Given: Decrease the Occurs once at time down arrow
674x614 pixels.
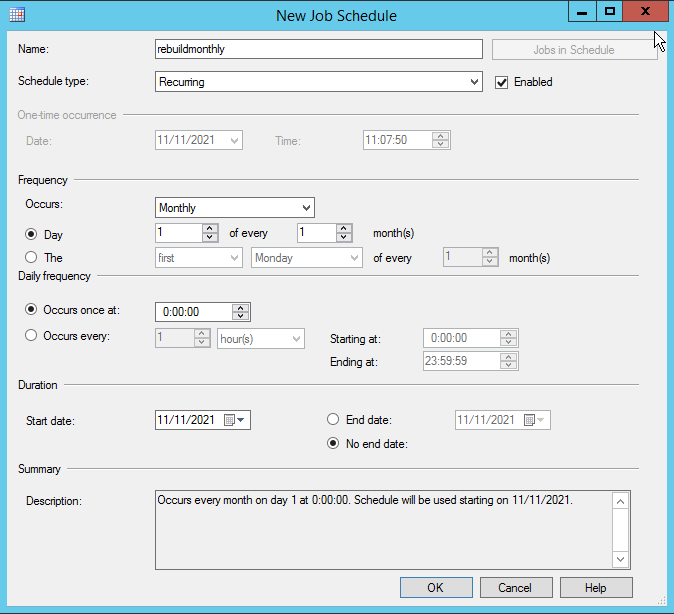Looking at the screenshot, I should click(241, 316).
